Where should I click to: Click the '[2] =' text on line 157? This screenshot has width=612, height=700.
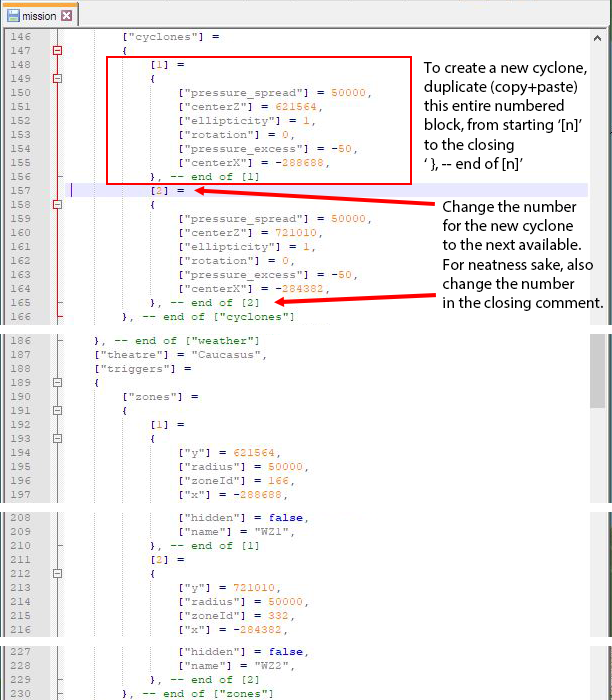pyautogui.click(x=167, y=191)
